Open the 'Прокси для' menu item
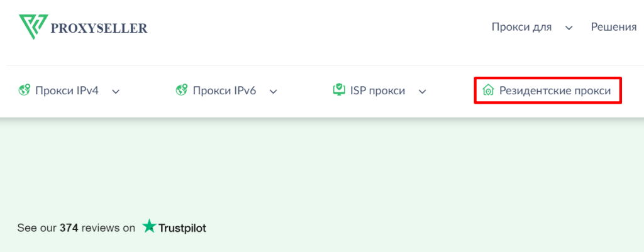The height and width of the screenshot is (252, 644). point(521,27)
